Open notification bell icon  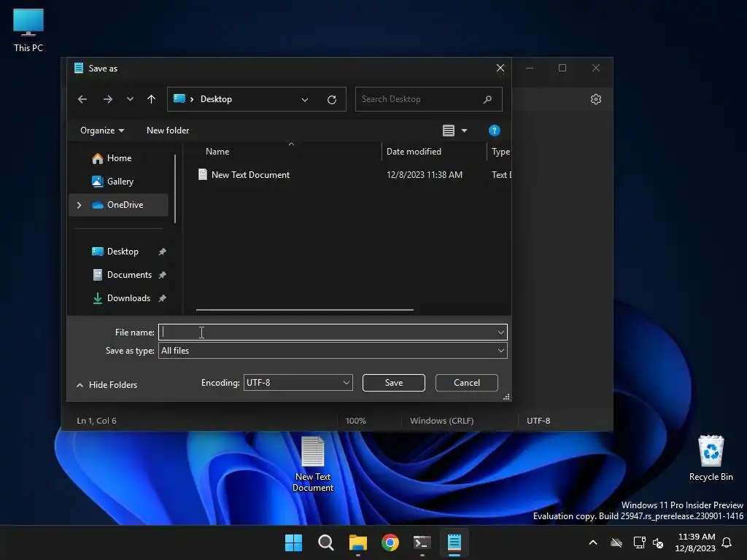tap(727, 542)
